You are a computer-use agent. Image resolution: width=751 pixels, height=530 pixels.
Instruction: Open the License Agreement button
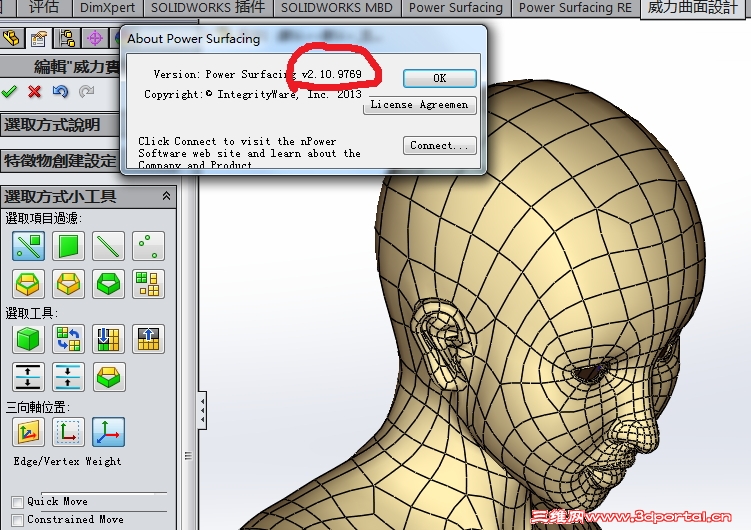[x=420, y=105]
